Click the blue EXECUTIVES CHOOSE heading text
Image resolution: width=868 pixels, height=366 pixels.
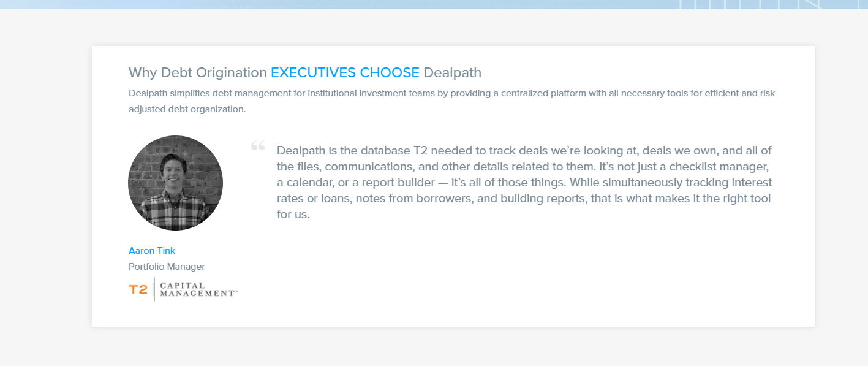click(345, 72)
